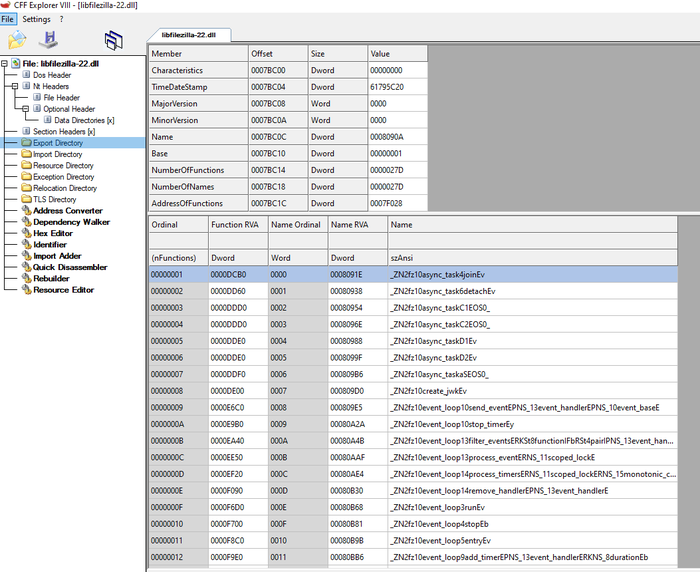Click the MajorVersion member cell
700x572 pixels.
click(x=198, y=104)
